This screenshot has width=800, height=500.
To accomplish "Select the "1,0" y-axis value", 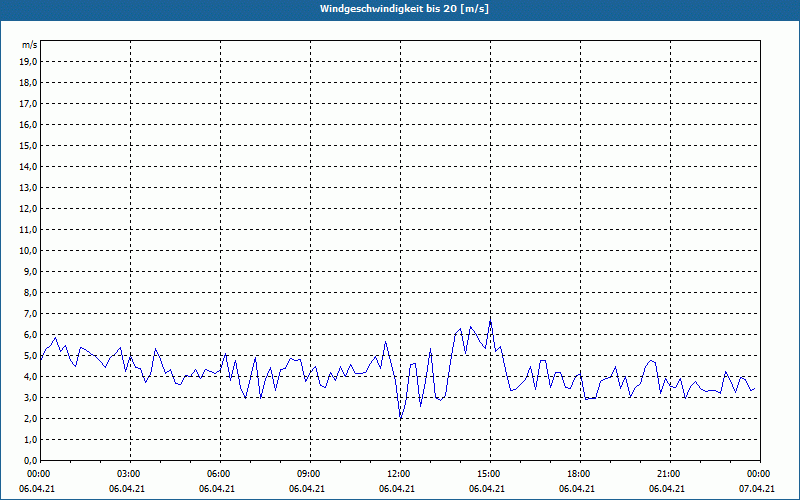I will [31, 440].
